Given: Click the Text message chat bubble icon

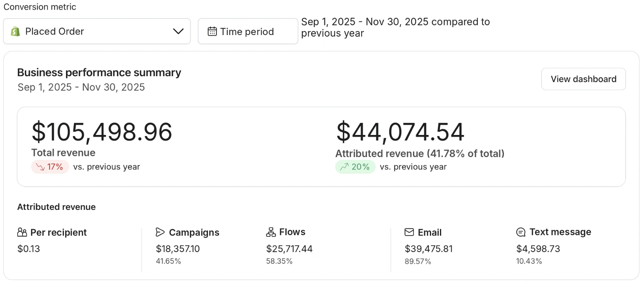Looking at the screenshot, I should 521,232.
